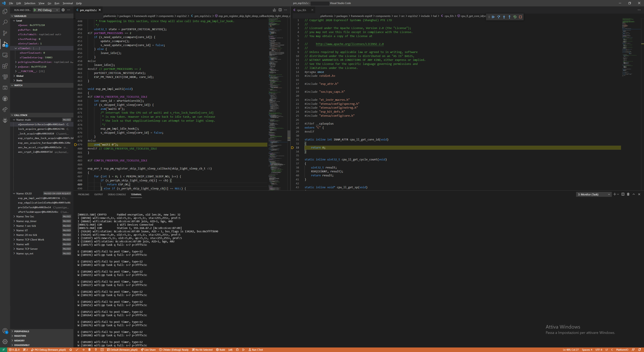
Task: Click the Step Out debug button
Action: click(x=509, y=17)
